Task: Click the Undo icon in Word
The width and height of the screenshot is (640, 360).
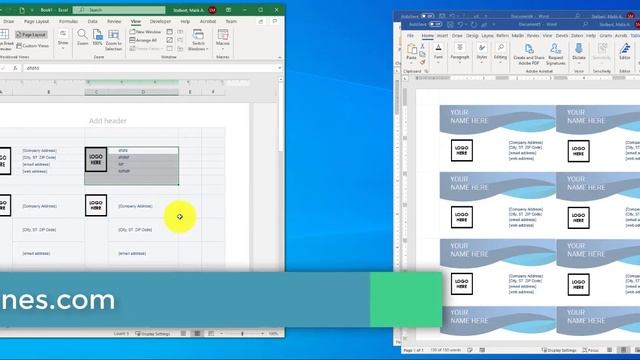Action: coord(460,24)
